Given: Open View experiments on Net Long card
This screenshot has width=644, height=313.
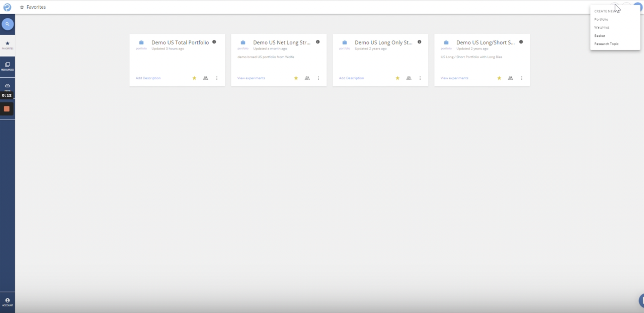Looking at the screenshot, I should (251, 78).
